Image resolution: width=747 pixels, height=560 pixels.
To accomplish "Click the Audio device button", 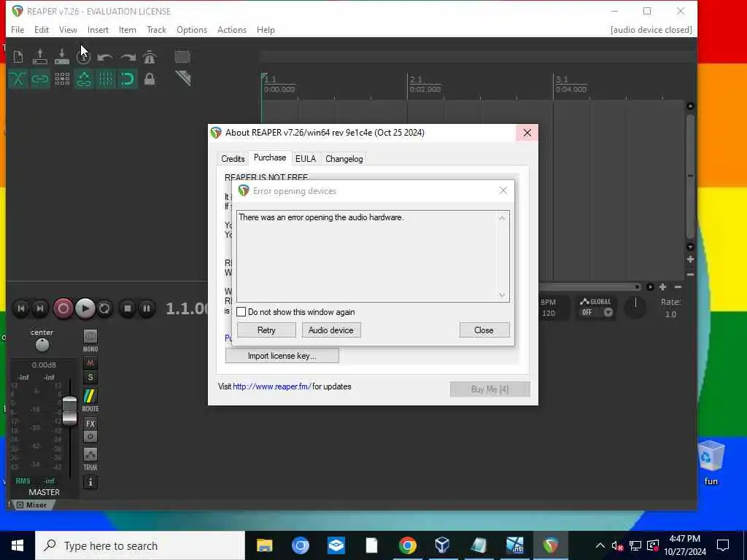I will tap(331, 330).
